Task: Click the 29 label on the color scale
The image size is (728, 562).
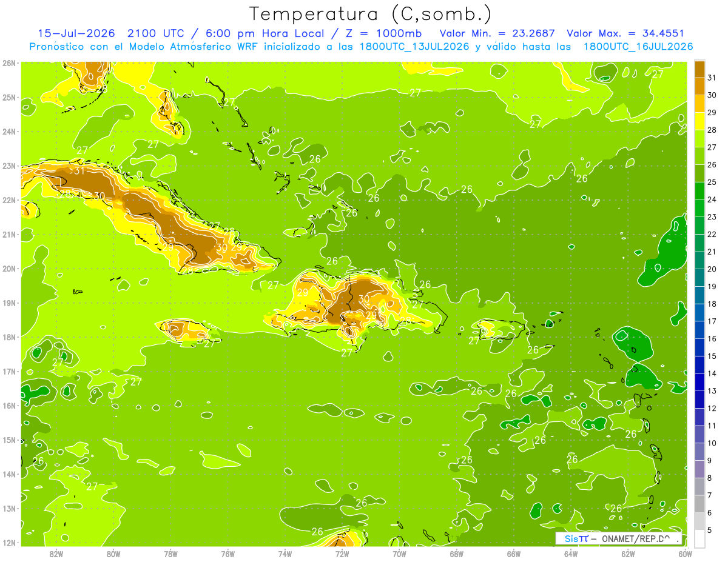Action: [713, 113]
